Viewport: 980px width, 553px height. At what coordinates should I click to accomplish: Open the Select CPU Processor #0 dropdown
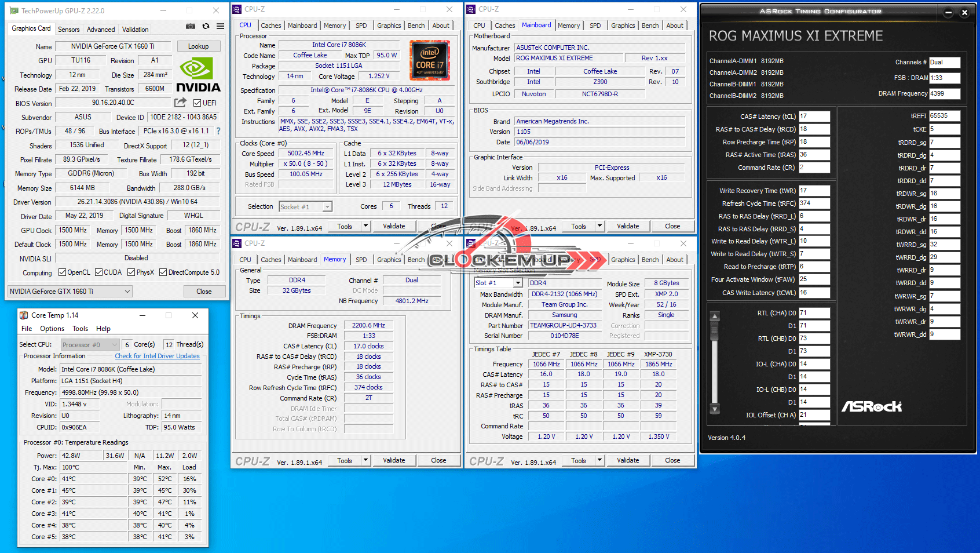pyautogui.click(x=90, y=345)
